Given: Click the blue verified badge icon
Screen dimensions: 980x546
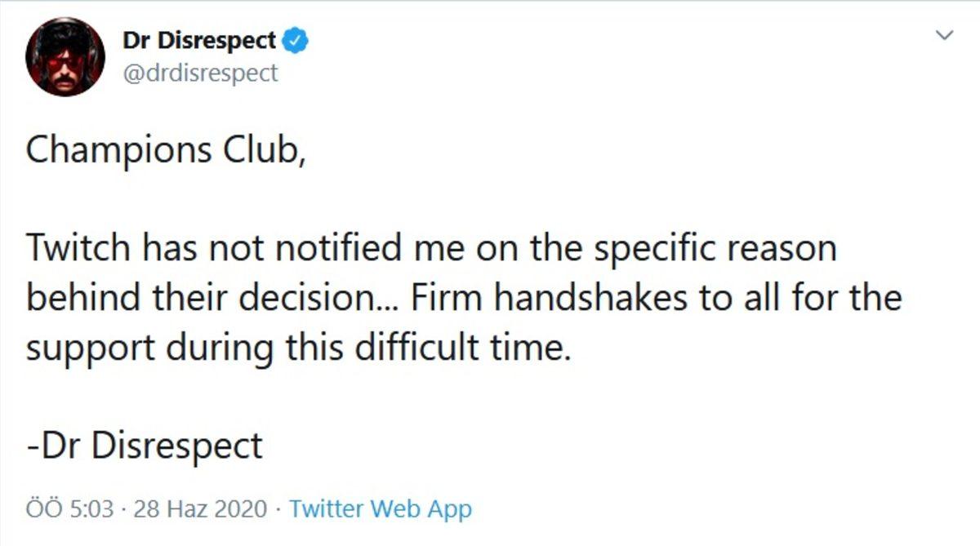Looking at the screenshot, I should coord(295,40).
